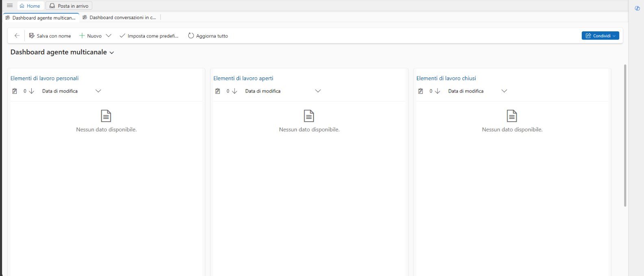Image resolution: width=644 pixels, height=276 pixels.
Task: Click clipboard icon in aperti stream
Action: (x=218, y=91)
